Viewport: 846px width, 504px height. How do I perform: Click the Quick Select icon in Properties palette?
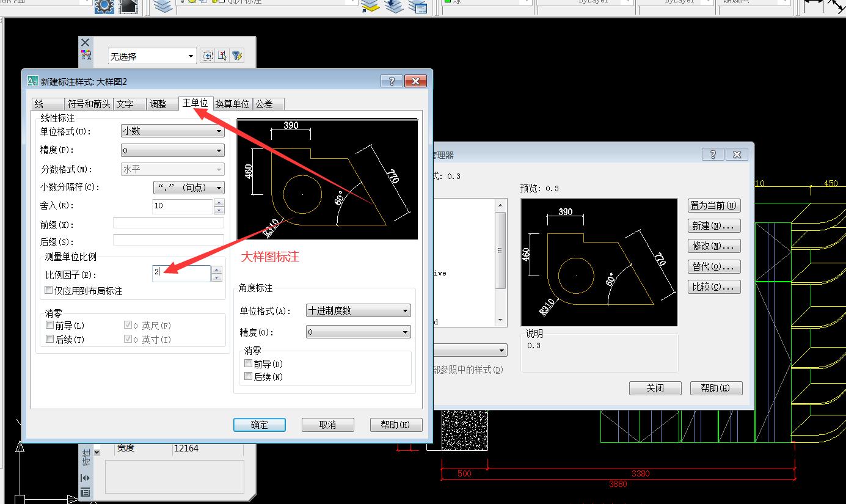click(x=238, y=55)
